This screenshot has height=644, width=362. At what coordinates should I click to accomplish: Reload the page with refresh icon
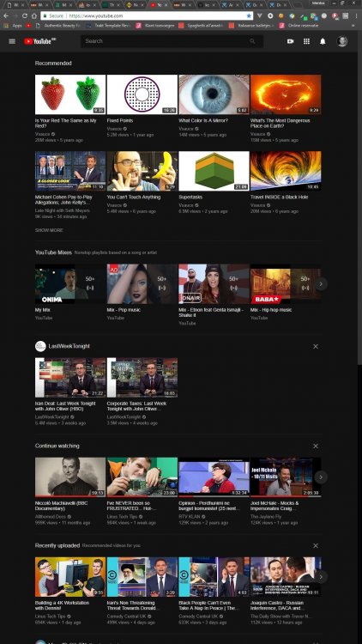[x=25, y=15]
